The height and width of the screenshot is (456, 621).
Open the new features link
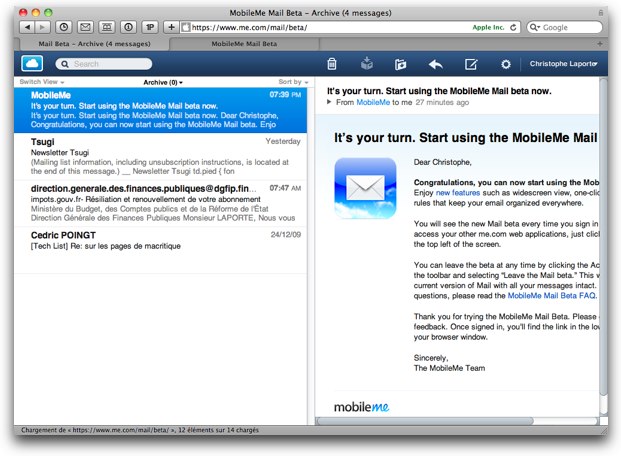coord(458,193)
